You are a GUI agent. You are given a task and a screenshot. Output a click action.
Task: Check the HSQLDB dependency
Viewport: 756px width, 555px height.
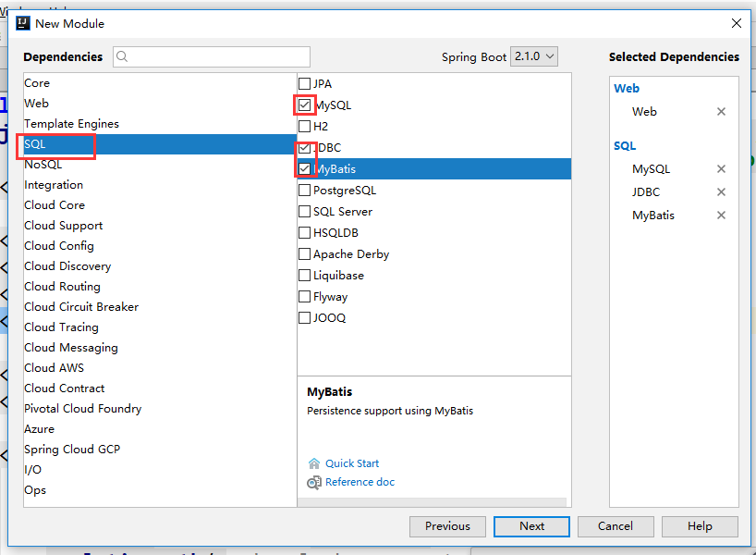(x=304, y=232)
